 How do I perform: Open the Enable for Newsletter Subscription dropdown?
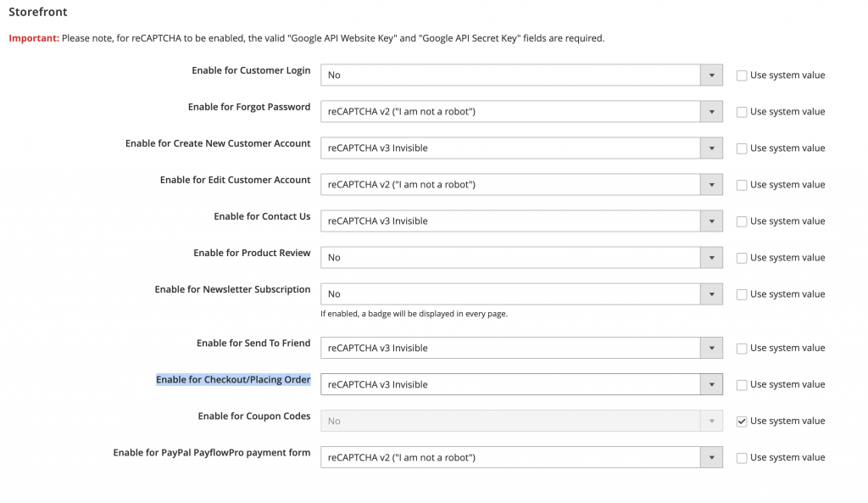point(520,293)
